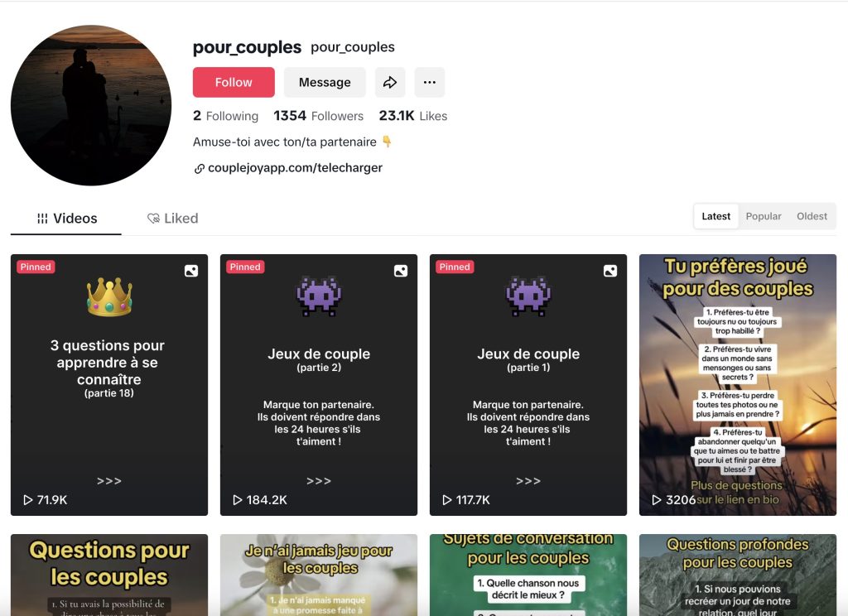Click the Message button
Image resolution: width=848 pixels, height=616 pixels.
coord(325,82)
